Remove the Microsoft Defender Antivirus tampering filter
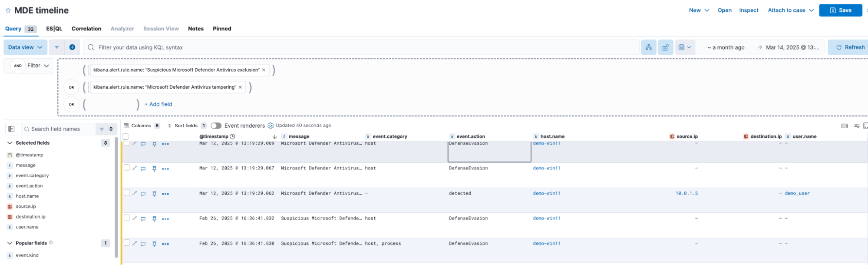Screen dimensions: 868x265 click(x=240, y=87)
